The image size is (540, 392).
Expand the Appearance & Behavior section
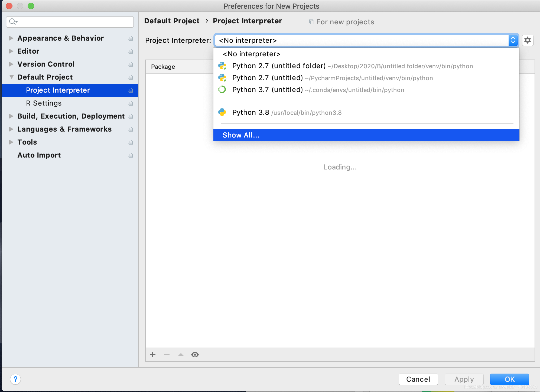point(11,38)
